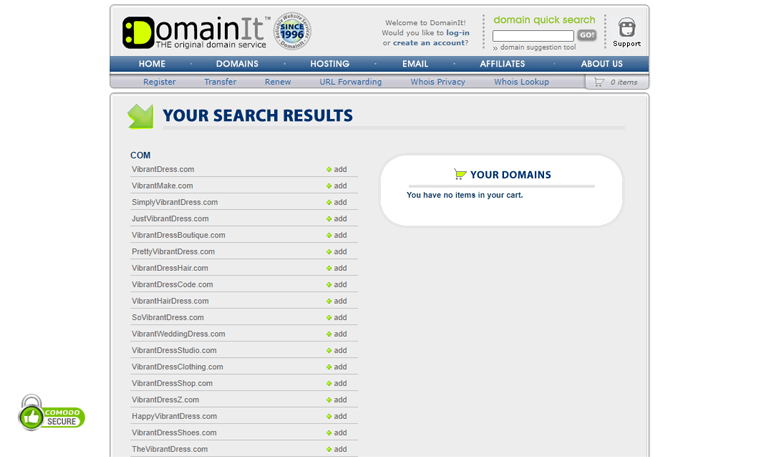Focus the domain quick search field
The width and height of the screenshot is (760, 457).
tap(533, 36)
